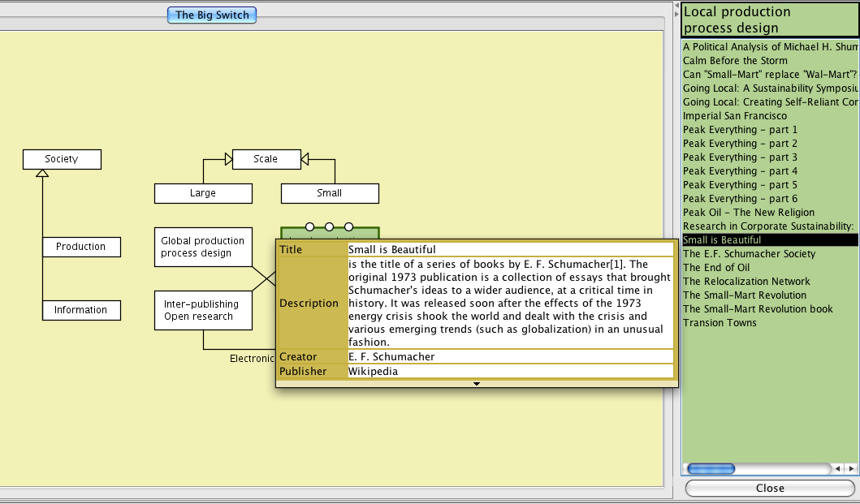Click scrollbar left arrow in content list

(x=838, y=469)
